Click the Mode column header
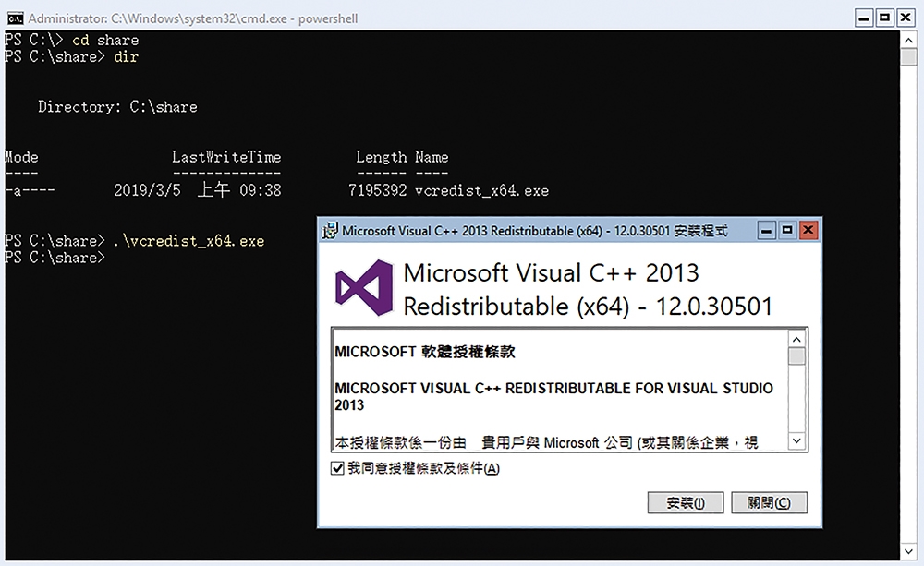The width and height of the screenshot is (924, 566). click(x=21, y=157)
